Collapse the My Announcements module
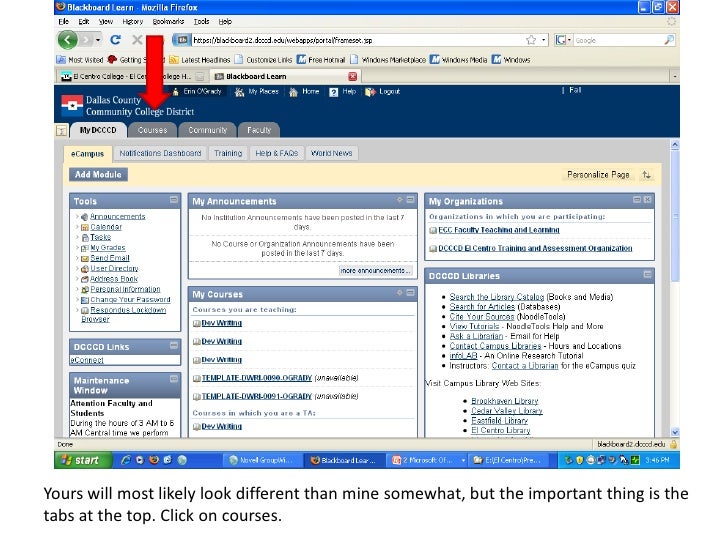The height and width of the screenshot is (546, 728). pyautogui.click(x=410, y=200)
